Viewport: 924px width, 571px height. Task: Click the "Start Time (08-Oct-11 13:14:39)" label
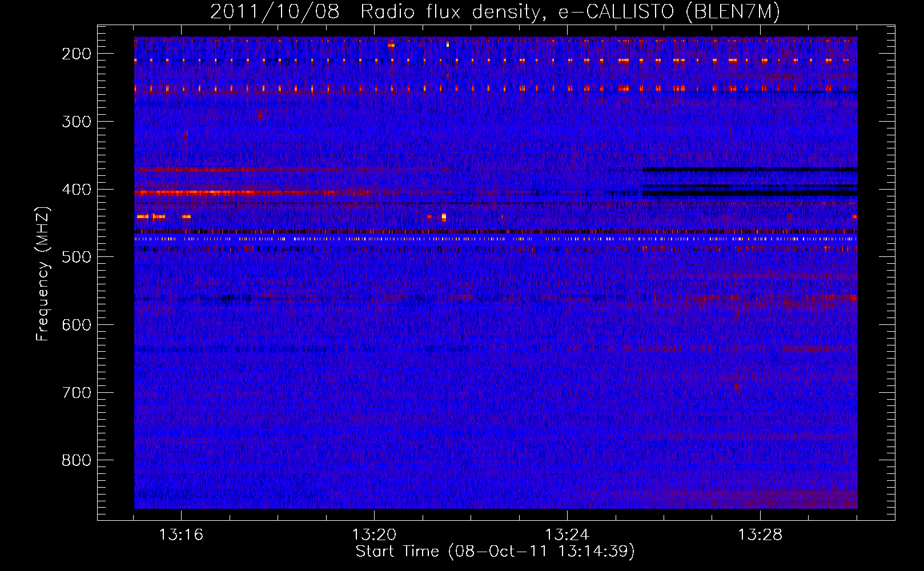pos(495,552)
